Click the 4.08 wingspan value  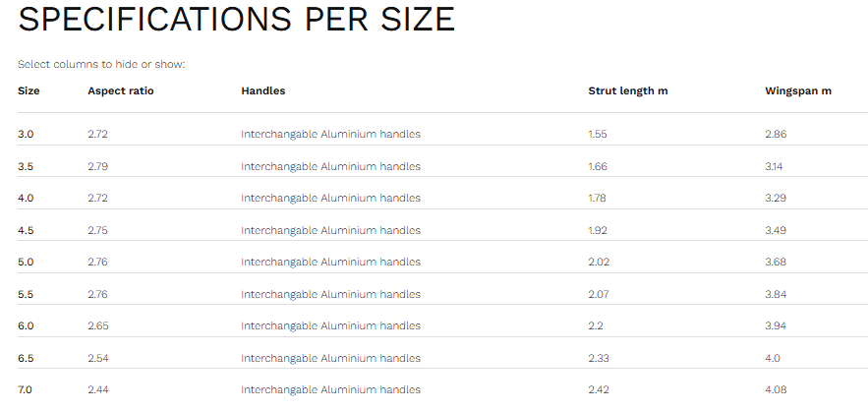pos(776,389)
